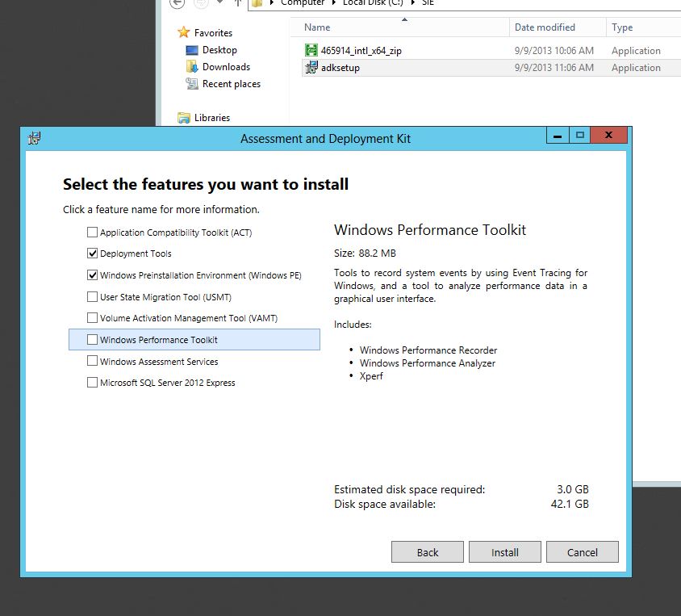Check the Windows Performance Toolkit box

[92, 340]
